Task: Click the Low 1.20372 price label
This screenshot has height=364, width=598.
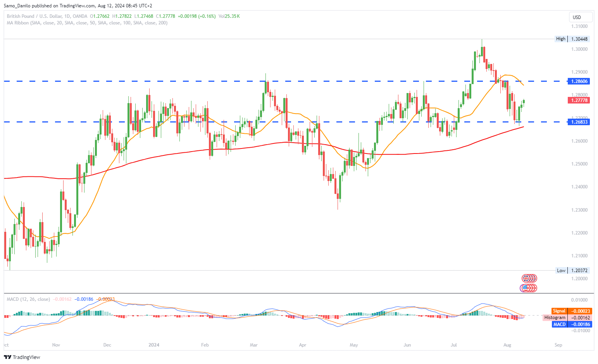Action: tap(572, 271)
